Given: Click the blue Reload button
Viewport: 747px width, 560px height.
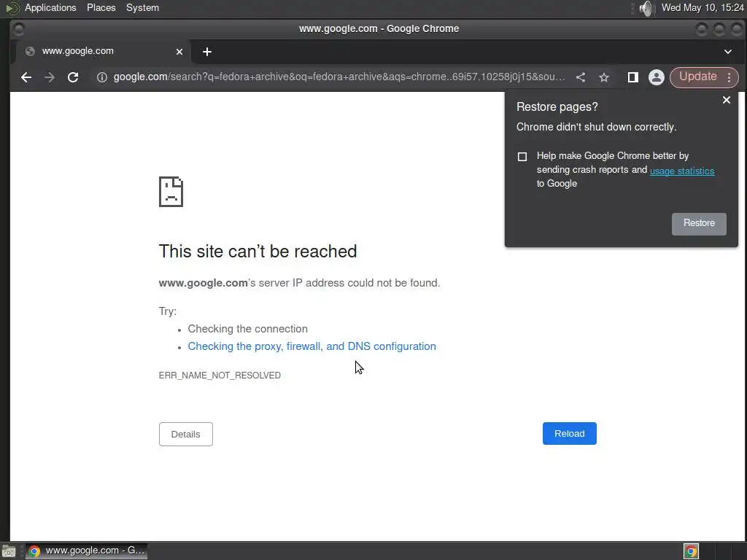Looking at the screenshot, I should 569,433.
